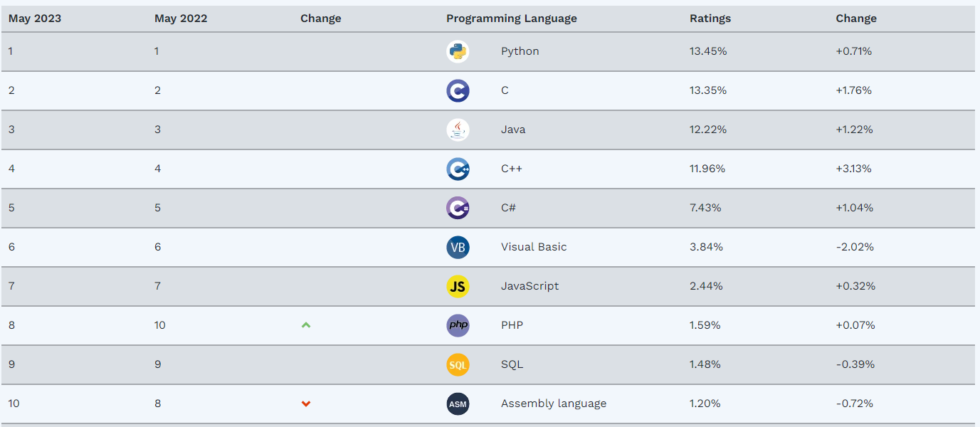Click the orange SQL logo icon
The height and width of the screenshot is (427, 980).
(458, 364)
